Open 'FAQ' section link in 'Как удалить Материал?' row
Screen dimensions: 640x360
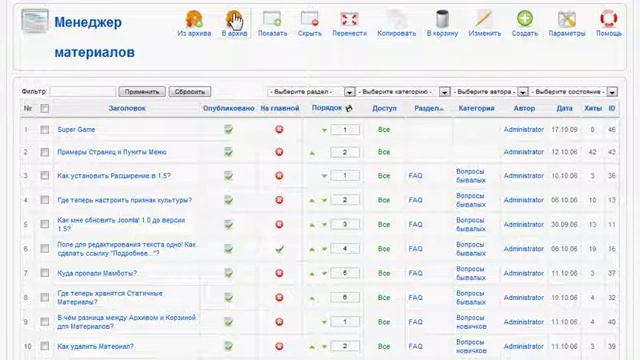(416, 346)
